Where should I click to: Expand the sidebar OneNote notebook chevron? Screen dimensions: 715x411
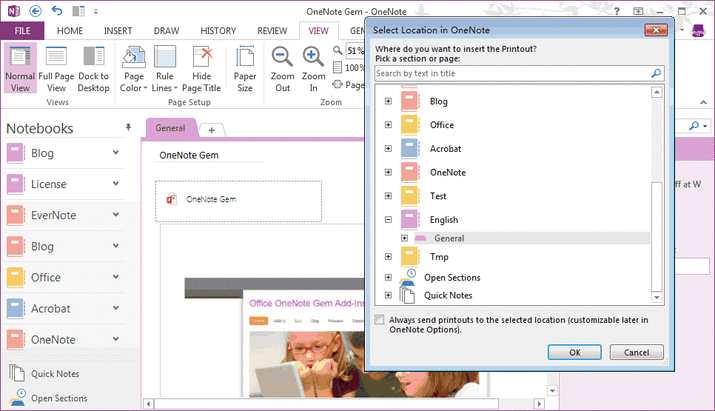coord(116,339)
